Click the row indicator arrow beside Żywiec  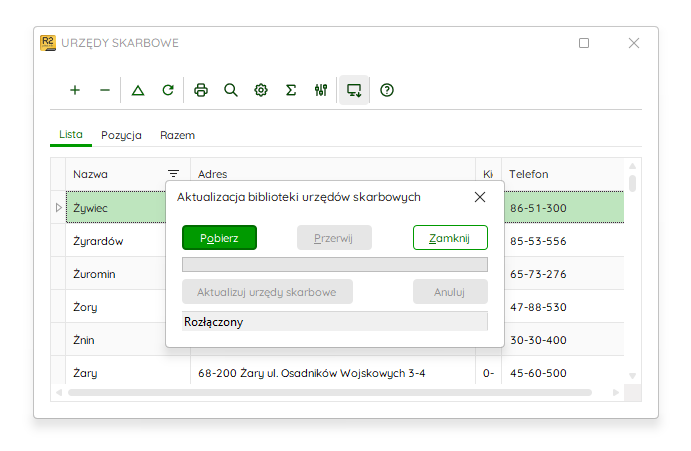tap(58, 207)
